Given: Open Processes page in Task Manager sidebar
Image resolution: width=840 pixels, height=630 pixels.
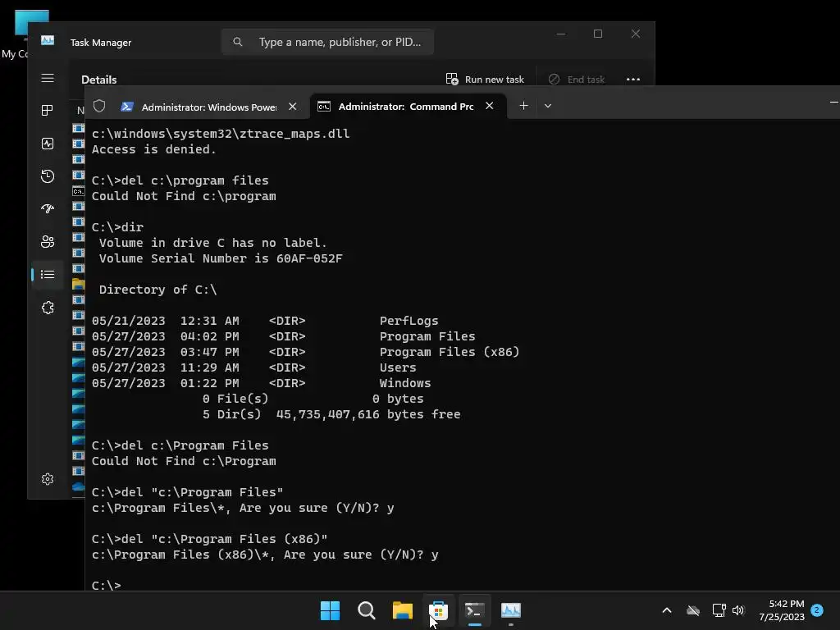Looking at the screenshot, I should (x=47, y=111).
